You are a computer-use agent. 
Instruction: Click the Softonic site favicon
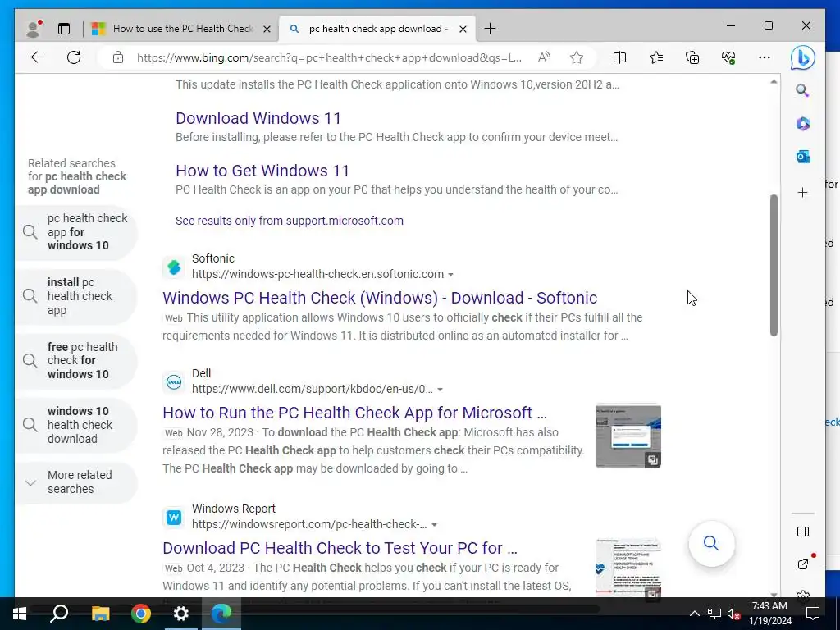tap(174, 267)
